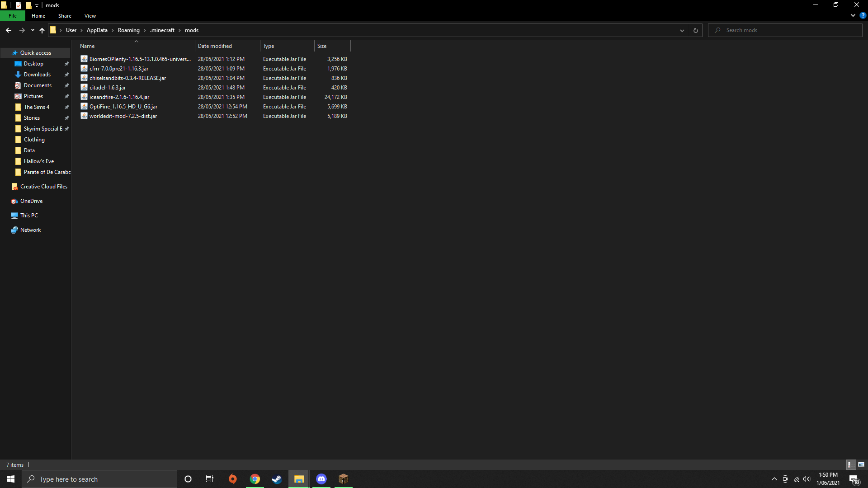
Task: Open Discord from the taskbar
Action: pyautogui.click(x=321, y=479)
